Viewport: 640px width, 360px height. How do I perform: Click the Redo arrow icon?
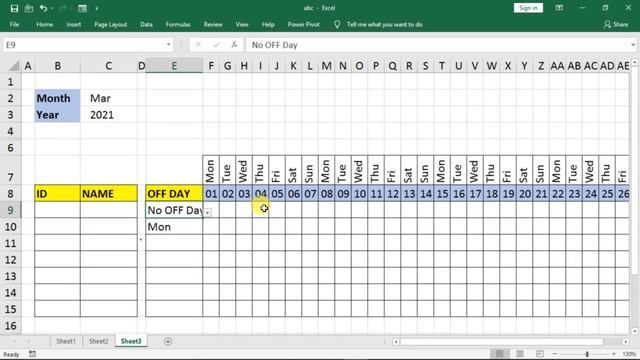[x=63, y=8]
